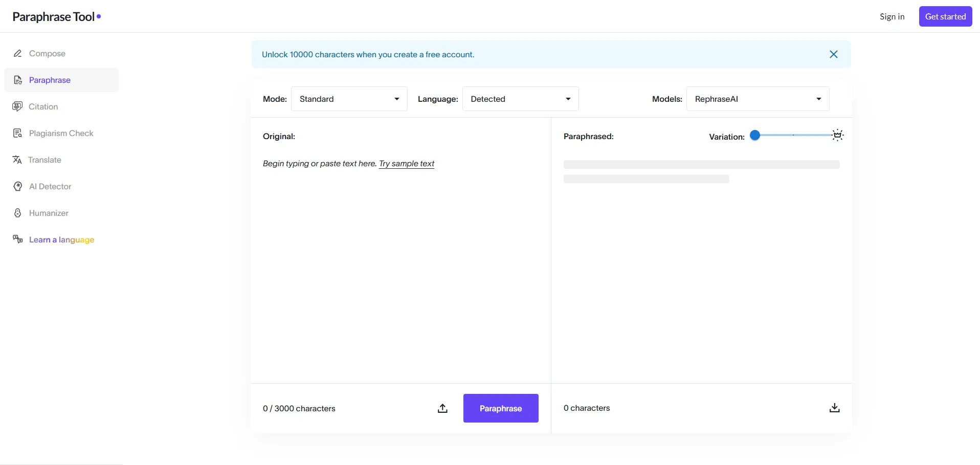
Task: Open Learn a language menu item
Action: coord(61,240)
